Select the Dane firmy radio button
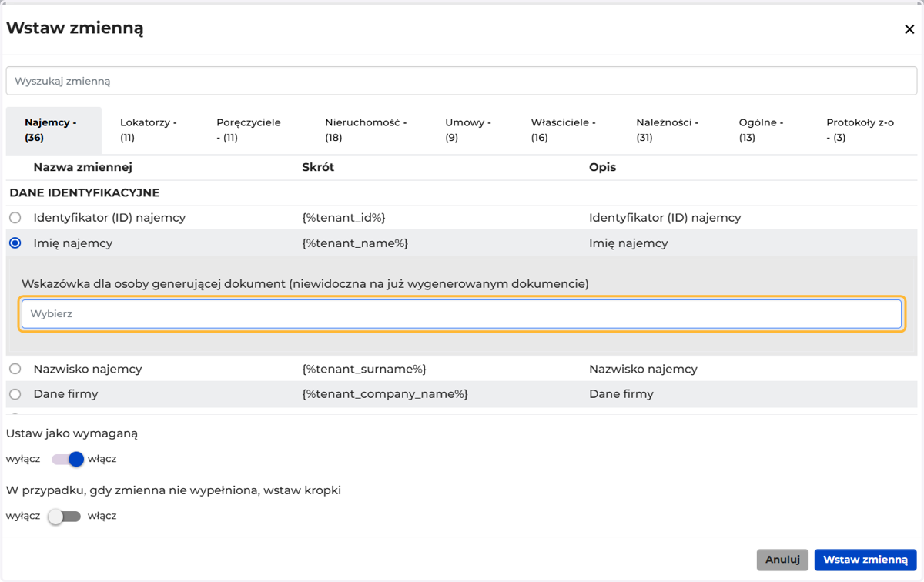Screen dimensions: 924x582 coord(15,394)
